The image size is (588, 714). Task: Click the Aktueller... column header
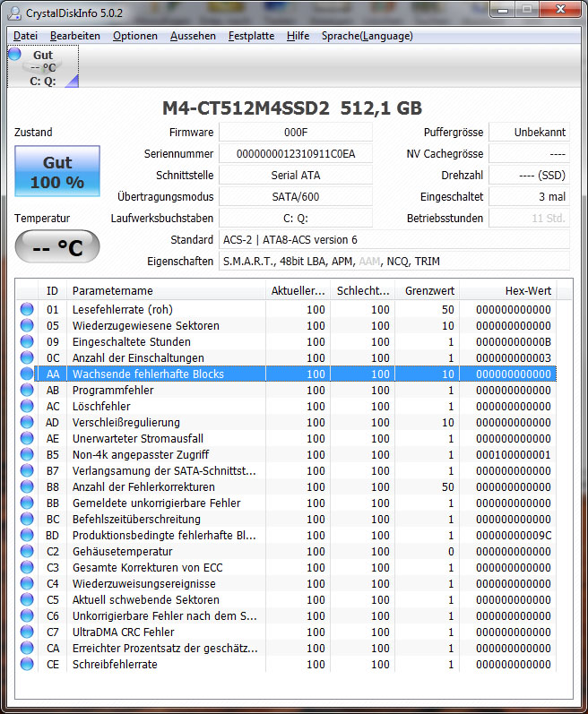pos(298,290)
